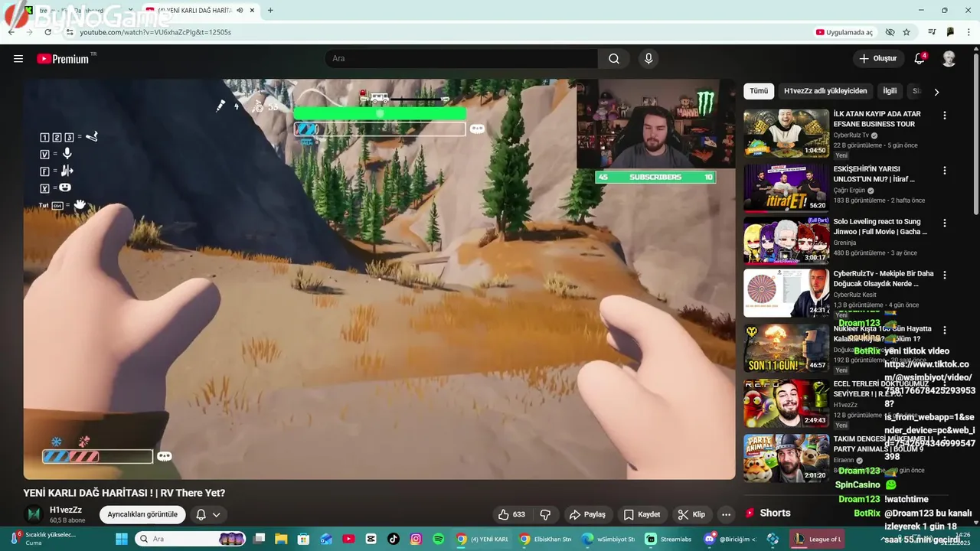Mute the playing YouTube tab audio
Screen dimensions: 980x551
pyautogui.click(x=240, y=10)
